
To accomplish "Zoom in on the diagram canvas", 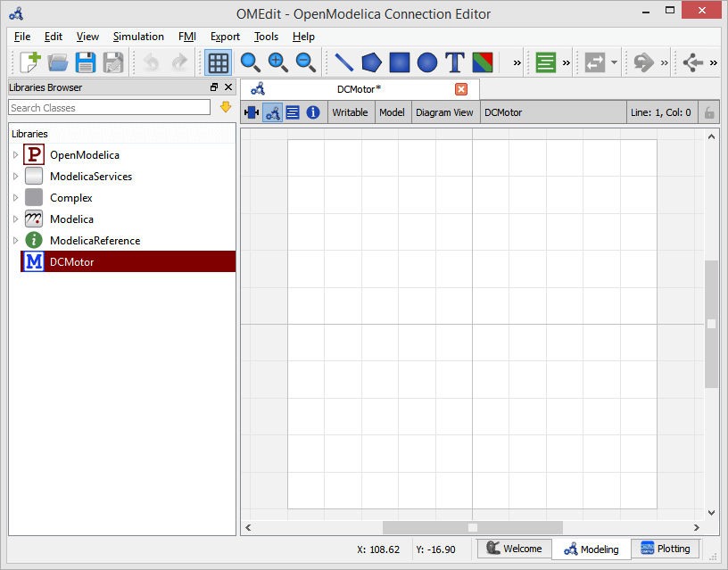I will (x=277, y=62).
